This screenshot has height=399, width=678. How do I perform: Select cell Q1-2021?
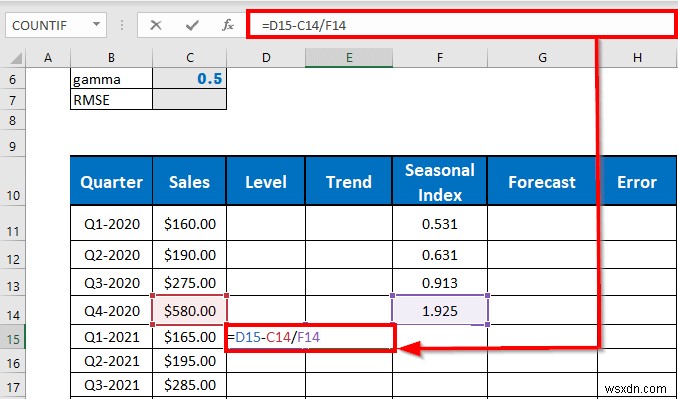pyautogui.click(x=111, y=337)
